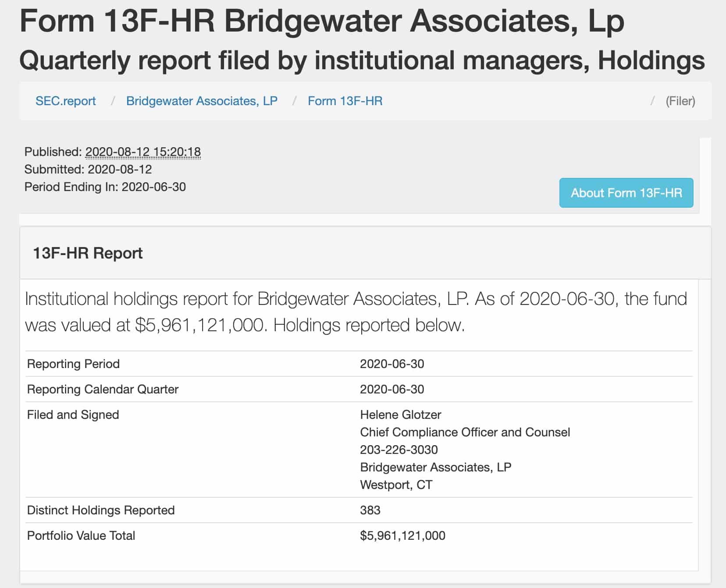Screen dimensions: 726x588
Task: Click the Filed and Signed row label
Action: (73, 415)
